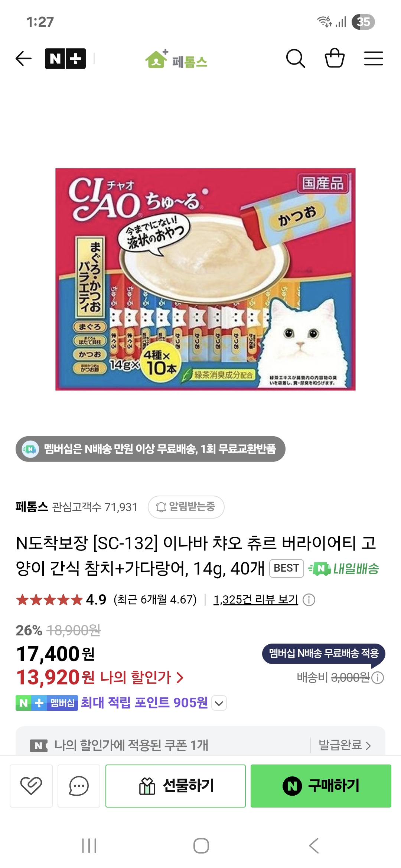Open the search magnifier icon

coord(296,59)
